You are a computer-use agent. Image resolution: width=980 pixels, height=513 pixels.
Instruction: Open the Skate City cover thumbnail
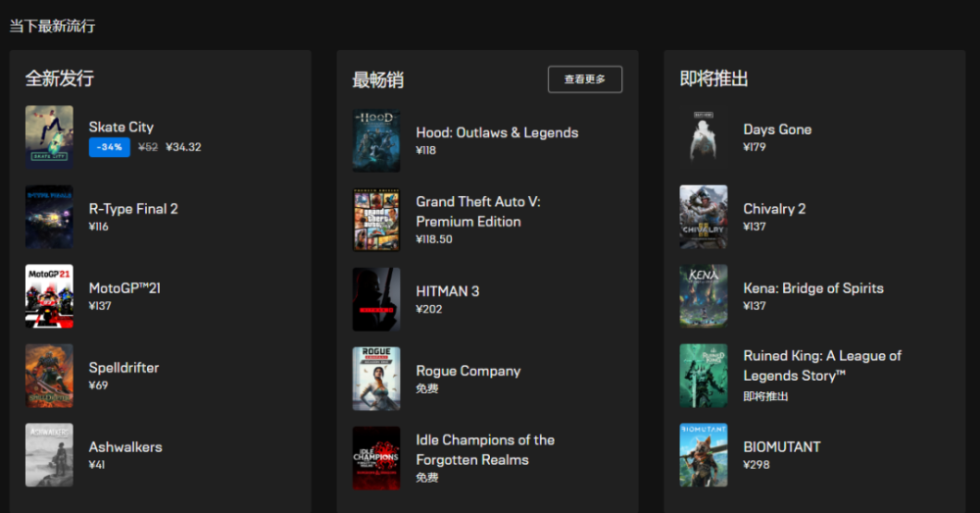pyautogui.click(x=49, y=137)
